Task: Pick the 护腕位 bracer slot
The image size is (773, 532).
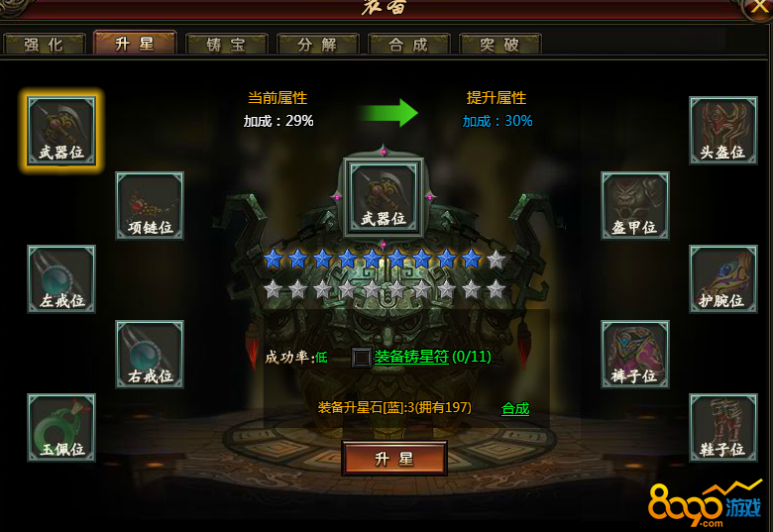Action: (x=723, y=279)
